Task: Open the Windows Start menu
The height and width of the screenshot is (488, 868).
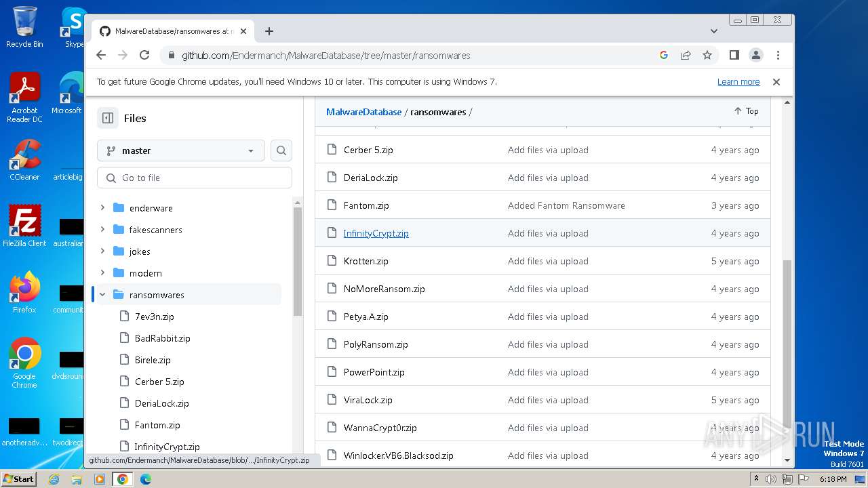Action: [19, 479]
